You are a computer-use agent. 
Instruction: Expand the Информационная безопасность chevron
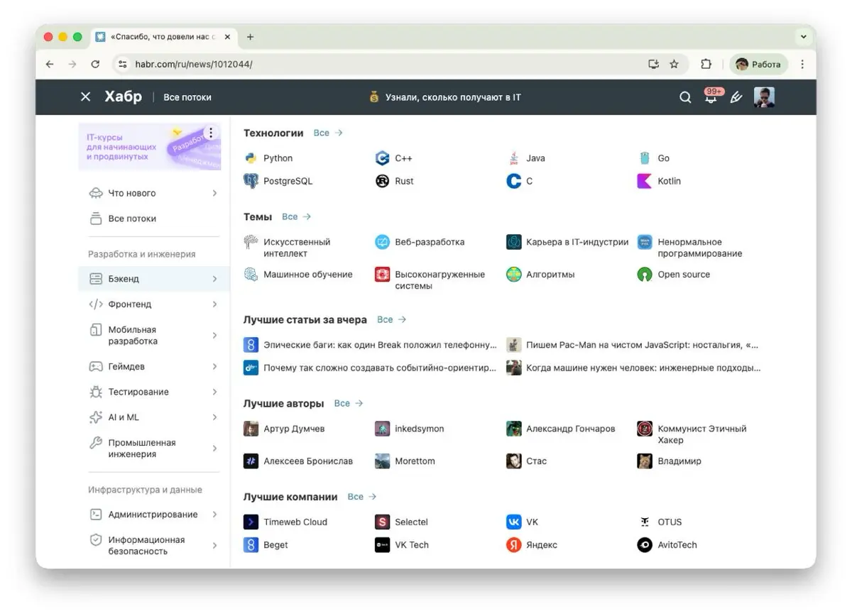coord(214,546)
